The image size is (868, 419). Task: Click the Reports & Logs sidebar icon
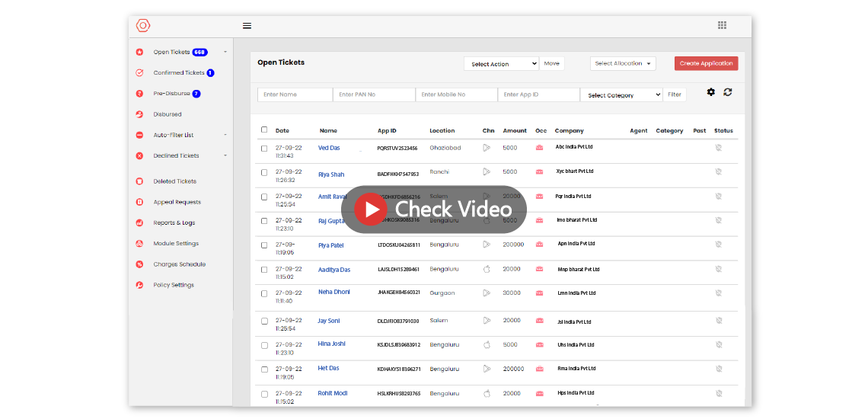click(139, 222)
